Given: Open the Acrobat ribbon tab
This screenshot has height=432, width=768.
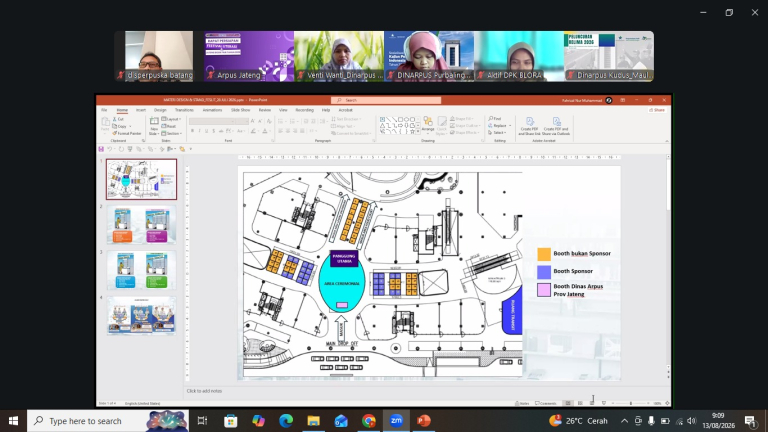Looking at the screenshot, I should pyautogui.click(x=345, y=110).
